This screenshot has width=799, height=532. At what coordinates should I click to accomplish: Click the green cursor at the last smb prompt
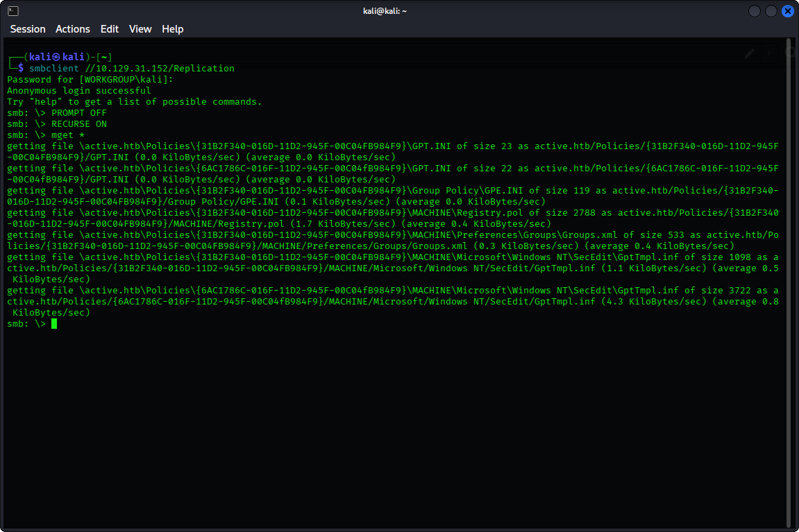54,323
